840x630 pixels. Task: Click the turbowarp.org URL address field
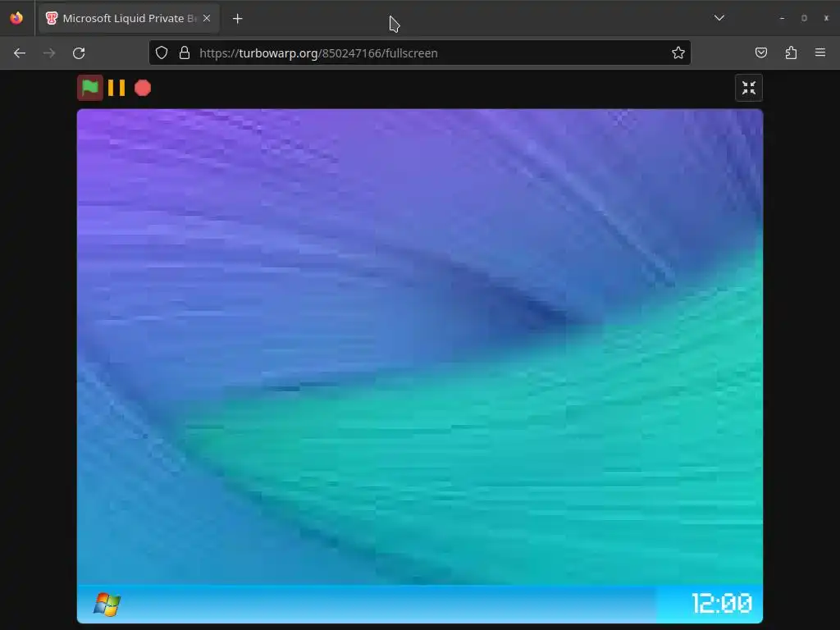419,53
